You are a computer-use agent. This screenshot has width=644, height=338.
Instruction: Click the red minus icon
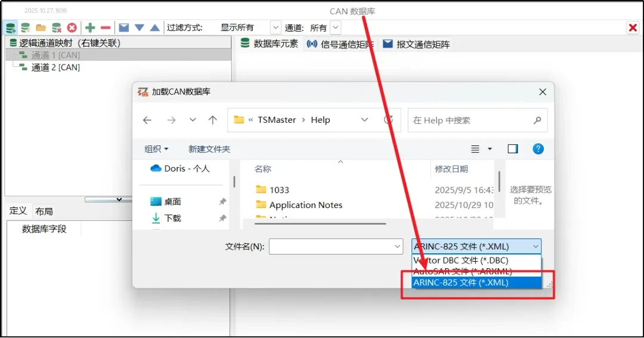[106, 27]
